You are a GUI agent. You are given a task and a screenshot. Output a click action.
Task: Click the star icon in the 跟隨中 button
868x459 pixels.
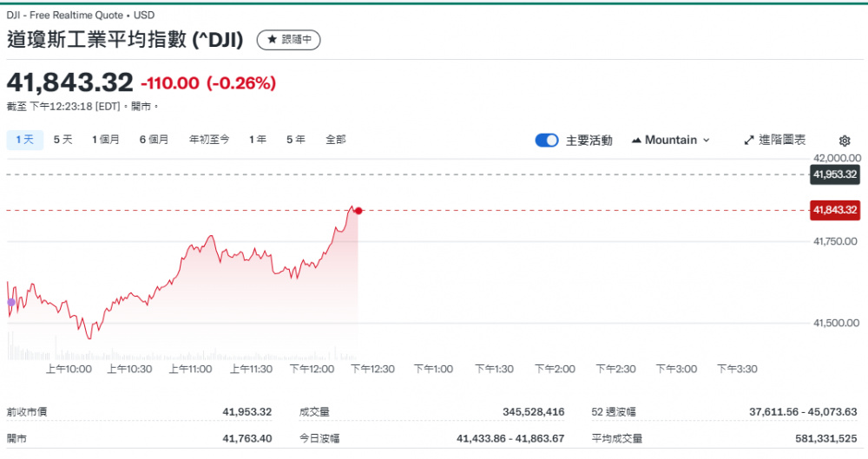272,40
